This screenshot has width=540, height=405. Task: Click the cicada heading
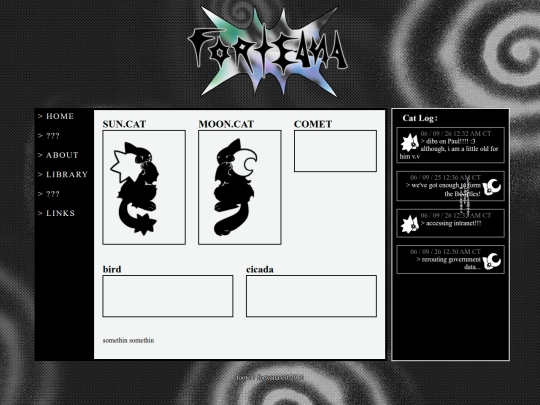click(260, 269)
